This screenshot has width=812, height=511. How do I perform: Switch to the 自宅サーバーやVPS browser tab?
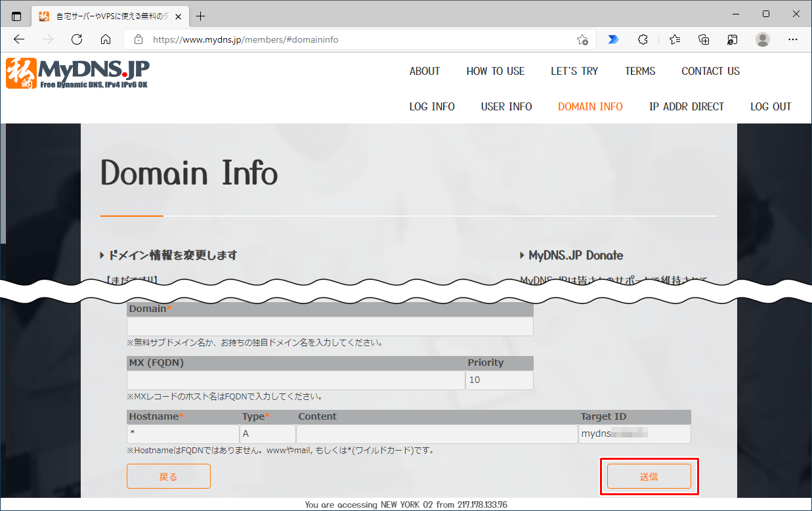(x=105, y=16)
